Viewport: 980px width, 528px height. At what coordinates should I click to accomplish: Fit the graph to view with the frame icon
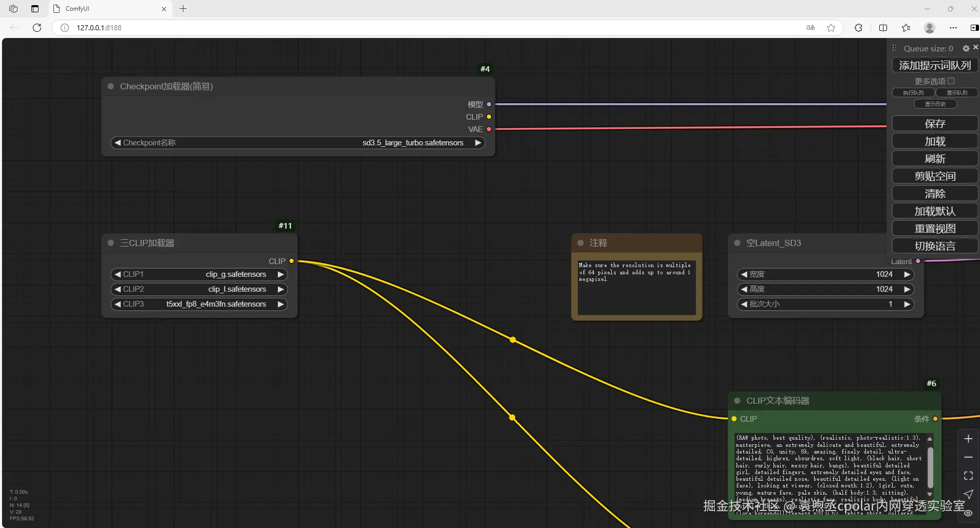click(x=968, y=476)
